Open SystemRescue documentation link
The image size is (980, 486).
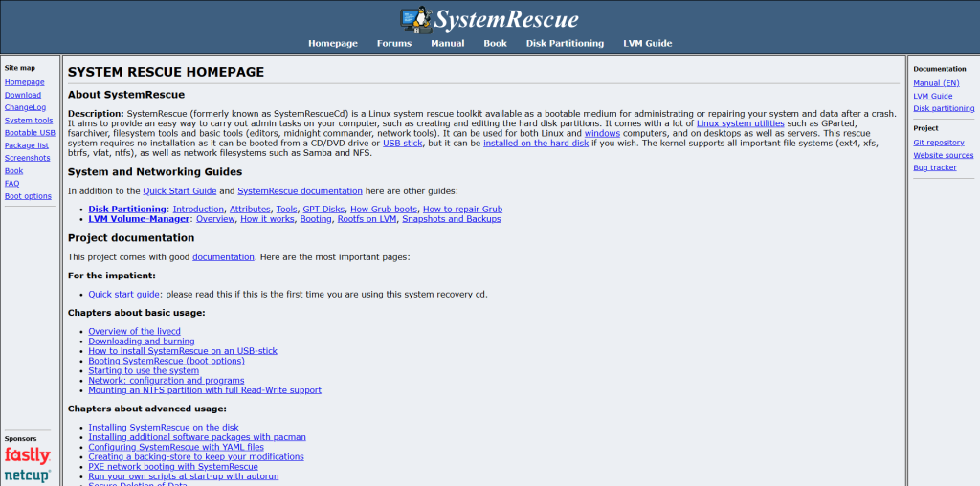[300, 191]
